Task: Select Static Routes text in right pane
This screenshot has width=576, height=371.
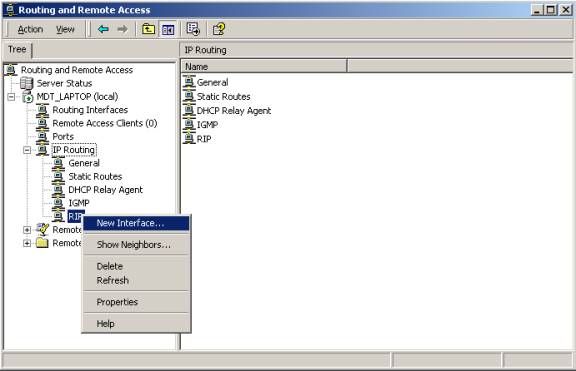Action: point(223,97)
